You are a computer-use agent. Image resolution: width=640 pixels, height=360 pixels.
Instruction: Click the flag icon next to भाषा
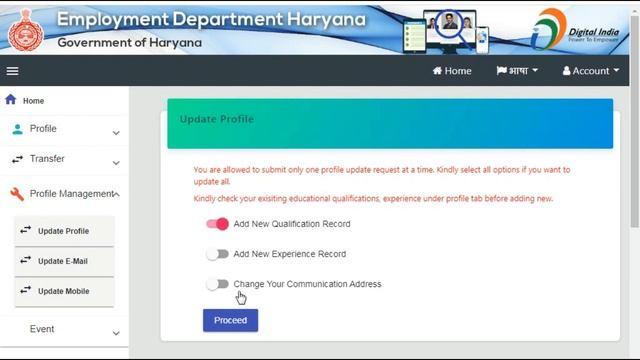[x=501, y=71]
